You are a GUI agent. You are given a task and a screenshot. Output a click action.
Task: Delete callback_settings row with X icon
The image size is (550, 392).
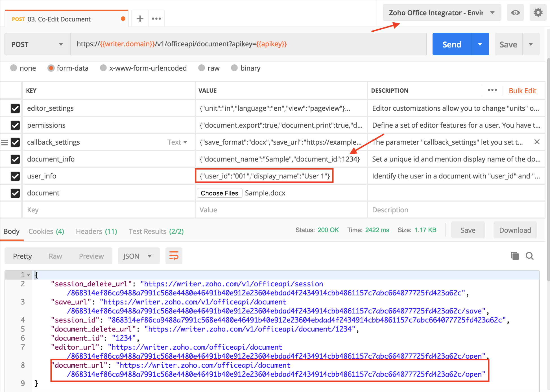tap(537, 142)
